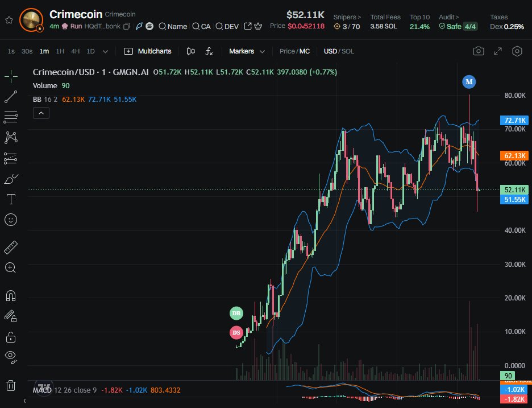532x408 pixels.
Task: Search token by DEV
Action: [x=227, y=26]
